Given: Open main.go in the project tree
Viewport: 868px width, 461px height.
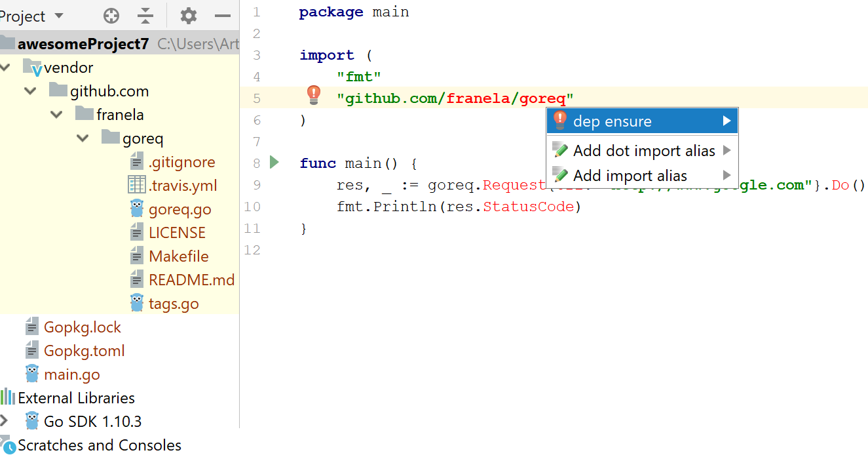Looking at the screenshot, I should point(71,374).
